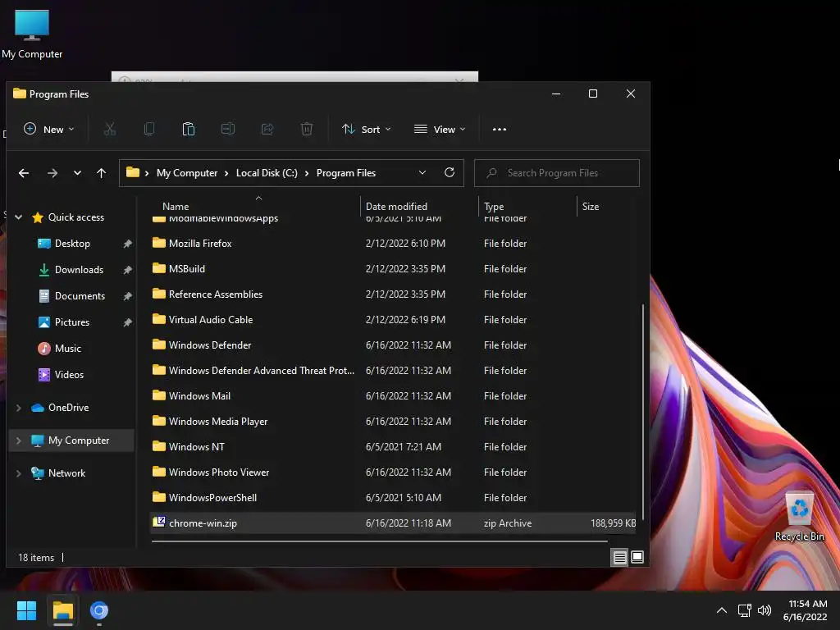Open the three-dot See more menu
The image size is (840, 630).
(x=500, y=129)
